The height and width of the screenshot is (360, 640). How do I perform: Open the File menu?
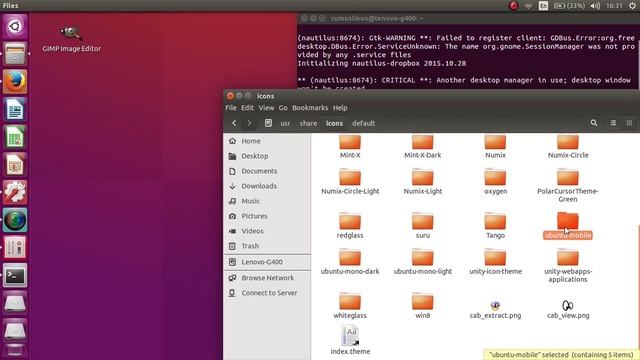(x=231, y=108)
